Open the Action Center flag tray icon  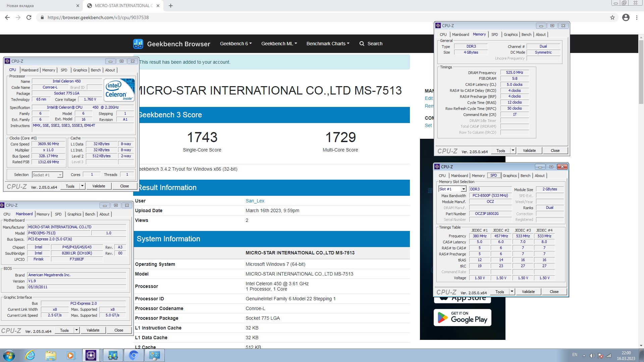(x=600, y=356)
